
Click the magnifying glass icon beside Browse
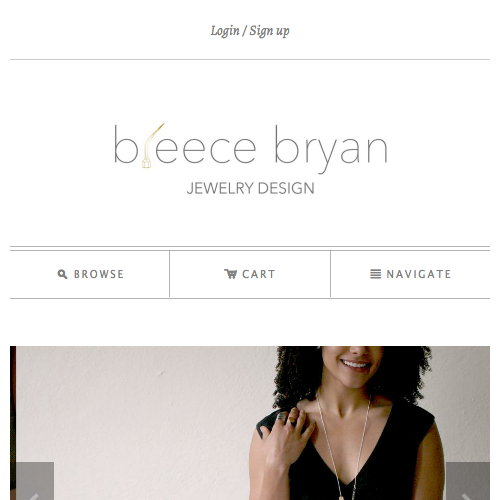coord(62,274)
